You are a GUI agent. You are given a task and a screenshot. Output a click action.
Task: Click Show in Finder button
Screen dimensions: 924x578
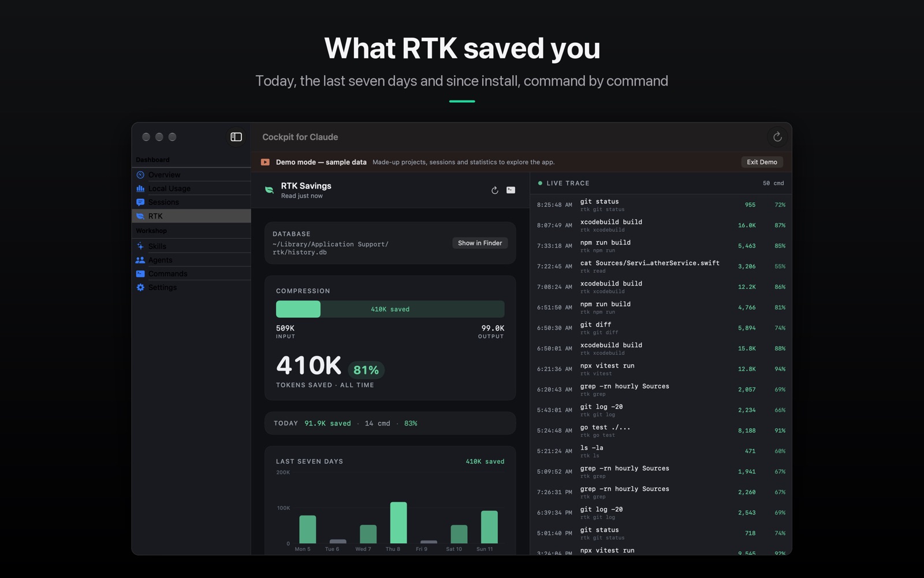[x=480, y=243]
